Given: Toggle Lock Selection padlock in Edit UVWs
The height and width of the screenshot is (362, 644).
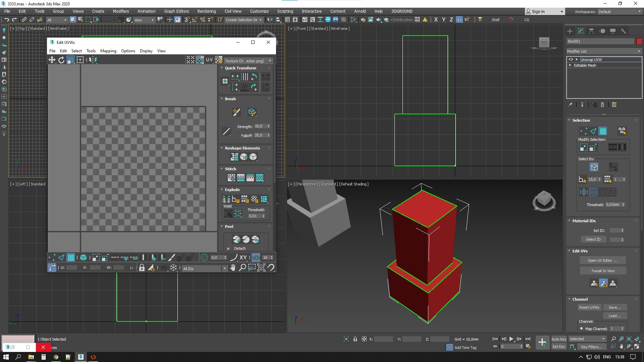Looking at the screenshot, I should pyautogui.click(x=142, y=267).
